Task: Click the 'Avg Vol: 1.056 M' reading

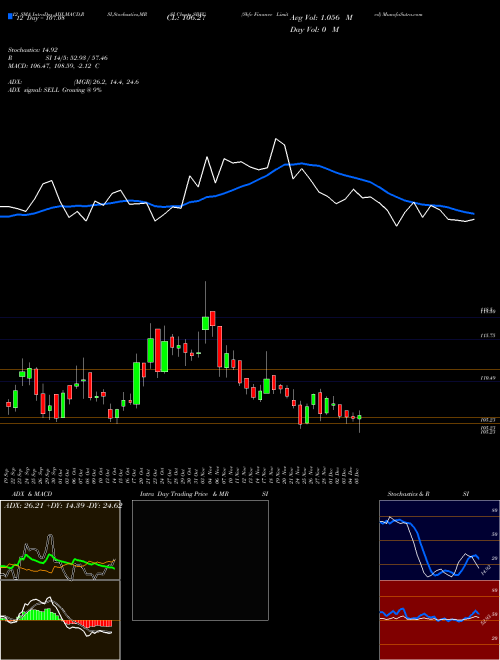Action: click(321, 18)
